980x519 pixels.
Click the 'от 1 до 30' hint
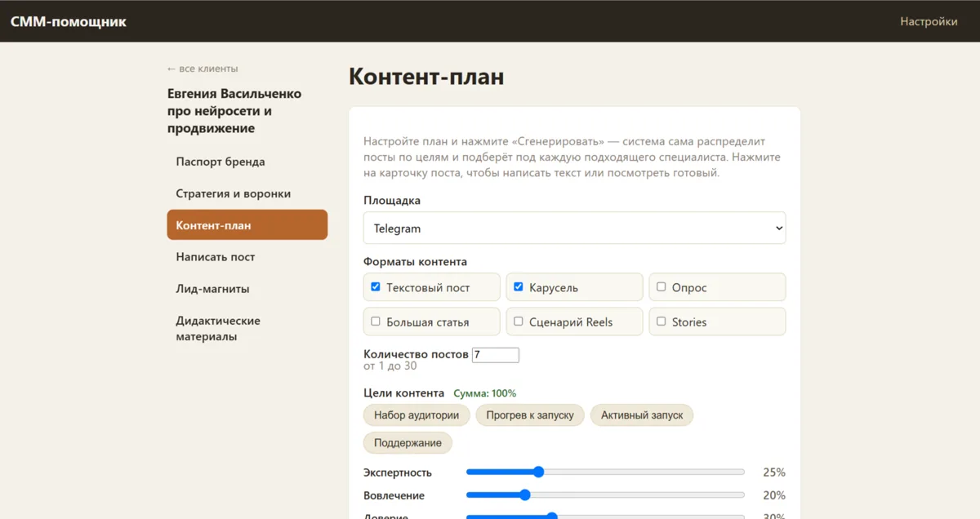point(390,366)
